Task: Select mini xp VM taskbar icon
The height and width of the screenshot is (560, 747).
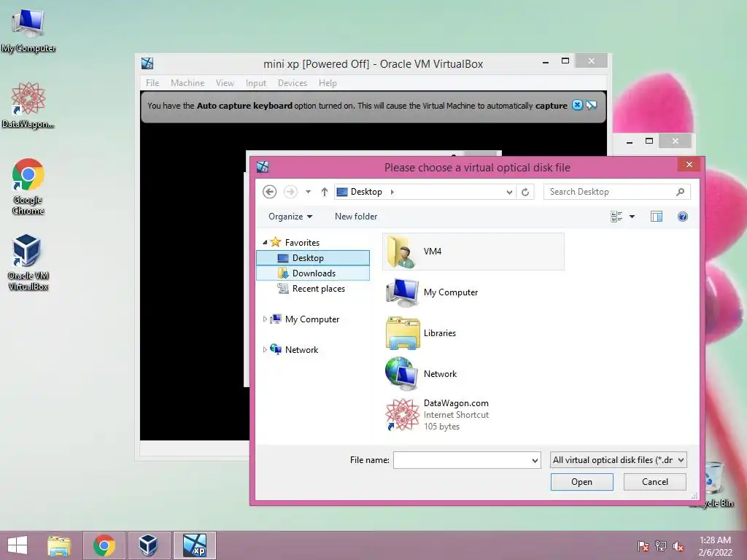Action: click(x=194, y=545)
